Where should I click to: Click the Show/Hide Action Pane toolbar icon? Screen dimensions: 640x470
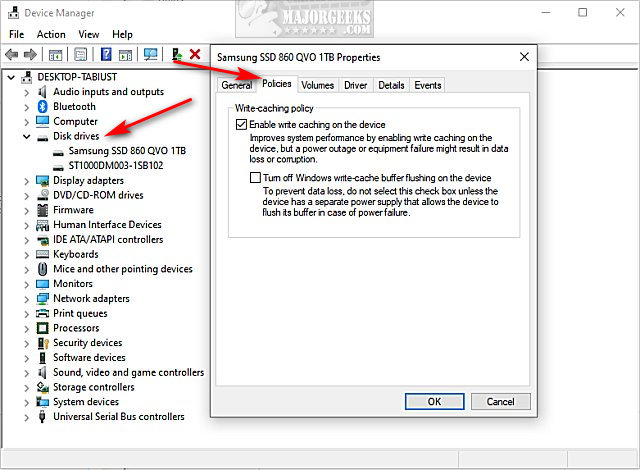(x=125, y=54)
